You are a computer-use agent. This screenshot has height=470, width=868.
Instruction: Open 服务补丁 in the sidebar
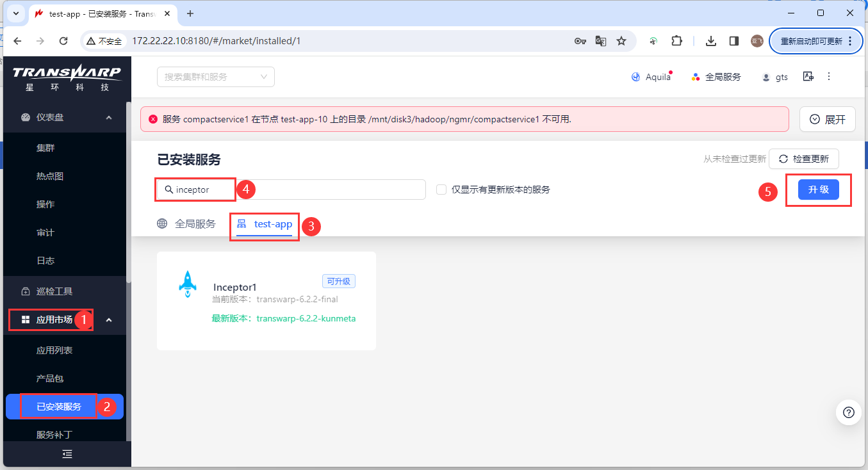coord(54,435)
